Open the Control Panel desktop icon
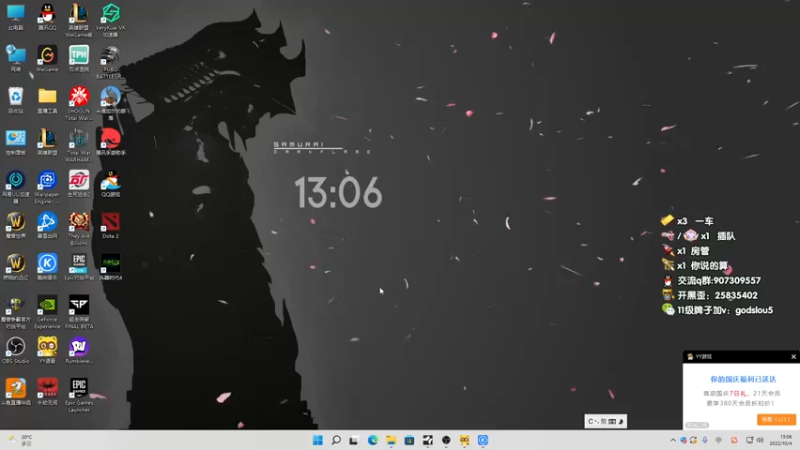 tap(15, 140)
